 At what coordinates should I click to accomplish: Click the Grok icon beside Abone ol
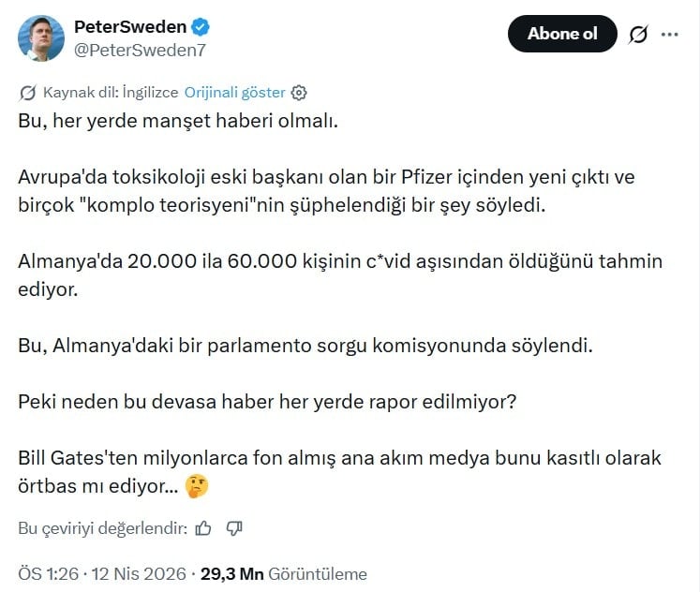click(x=639, y=35)
